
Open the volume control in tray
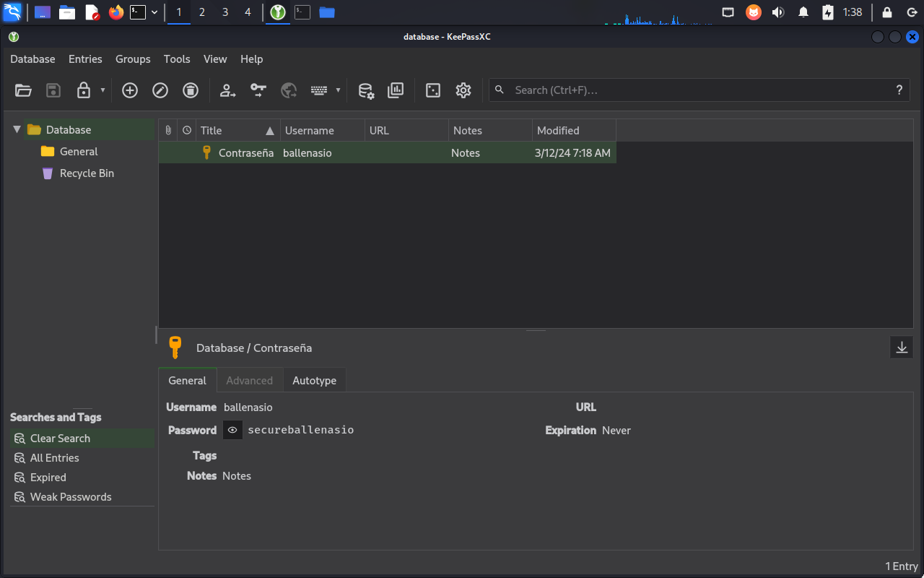tap(778, 12)
